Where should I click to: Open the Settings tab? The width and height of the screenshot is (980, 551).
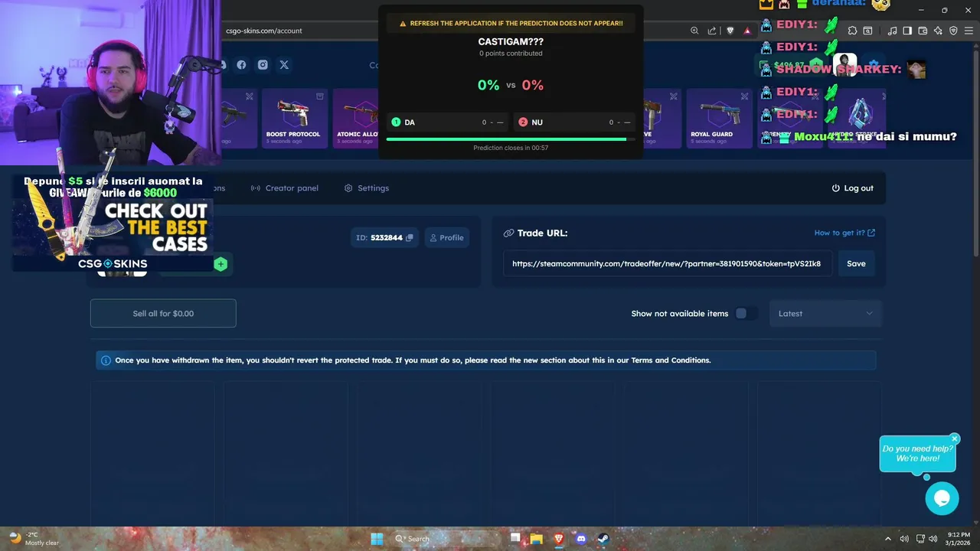coord(367,188)
